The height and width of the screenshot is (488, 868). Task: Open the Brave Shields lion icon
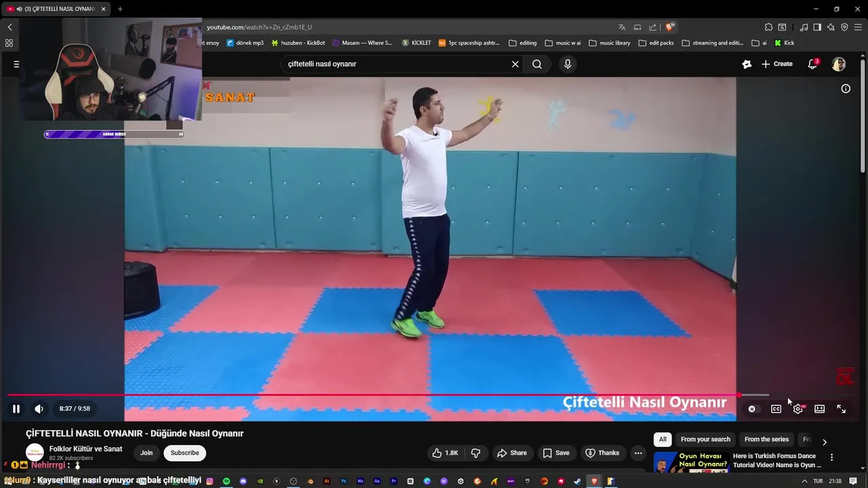tap(669, 27)
